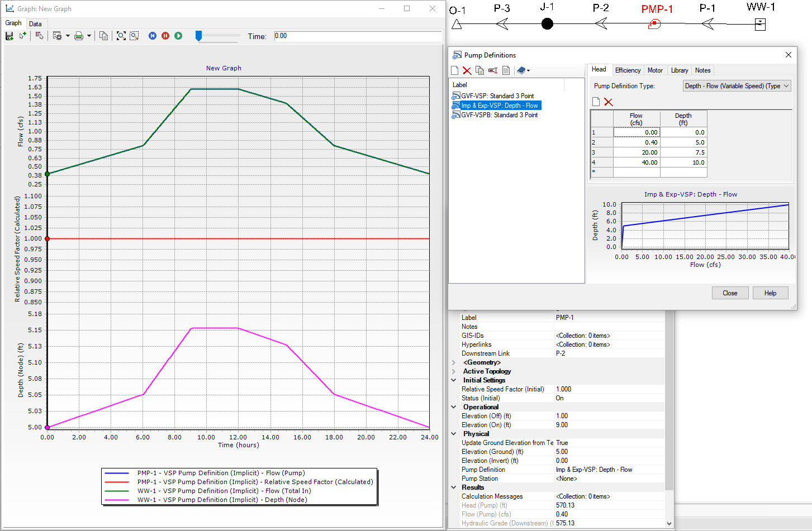Click the chart settings gear icon

click(x=57, y=36)
